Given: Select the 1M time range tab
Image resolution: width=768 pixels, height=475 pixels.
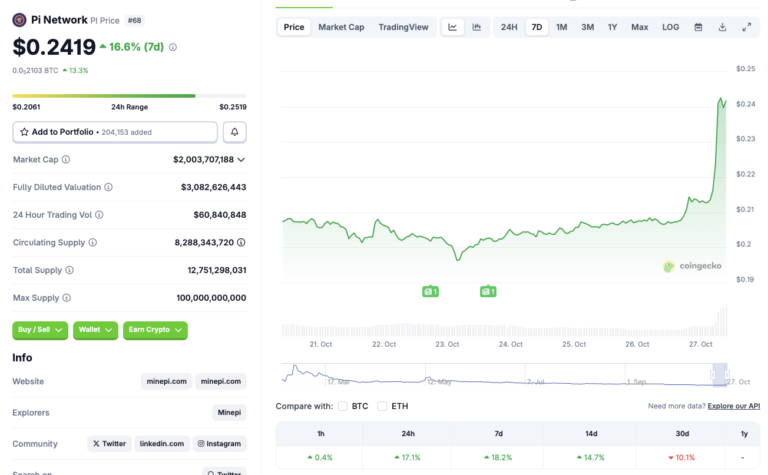Looking at the screenshot, I should pyautogui.click(x=562, y=27).
